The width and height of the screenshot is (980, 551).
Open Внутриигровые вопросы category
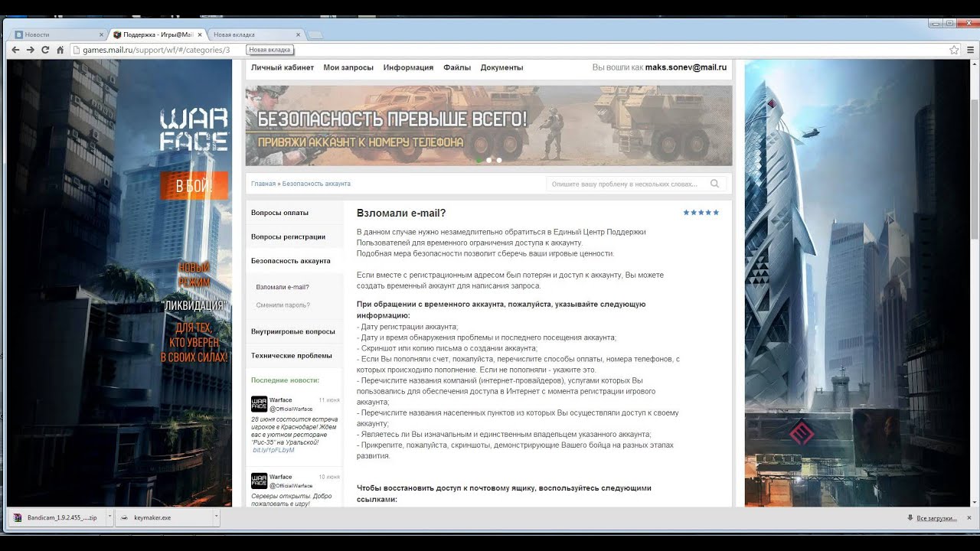(294, 331)
